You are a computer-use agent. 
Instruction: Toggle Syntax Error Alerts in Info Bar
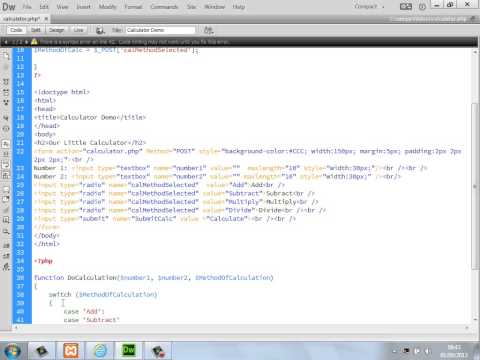tap(6, 175)
